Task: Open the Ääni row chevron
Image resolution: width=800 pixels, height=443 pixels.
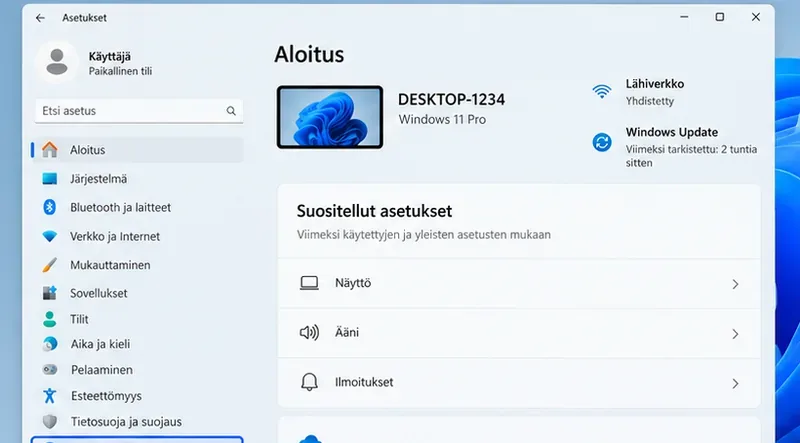Action: point(735,334)
